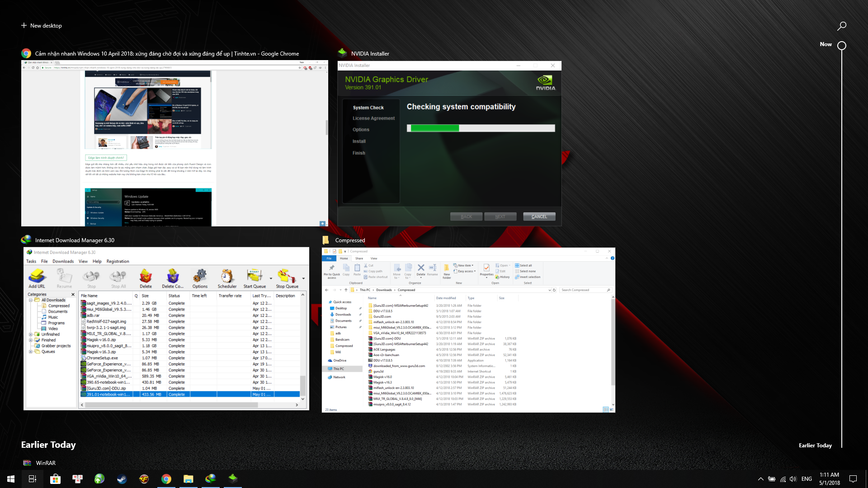The image size is (868, 488).
Task: Open Microsoft Store from the taskbar
Action: pos(55,479)
